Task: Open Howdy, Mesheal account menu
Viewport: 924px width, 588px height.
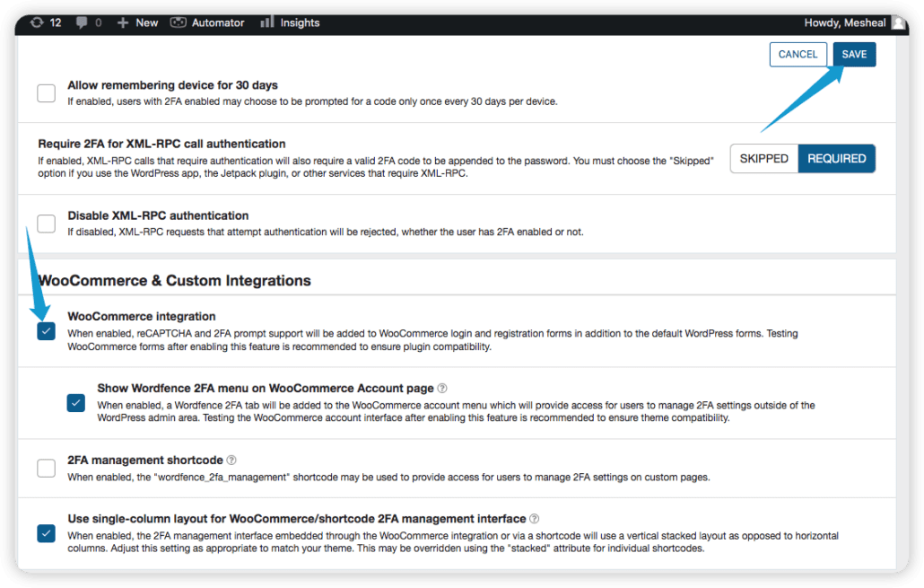Action: coord(844,22)
